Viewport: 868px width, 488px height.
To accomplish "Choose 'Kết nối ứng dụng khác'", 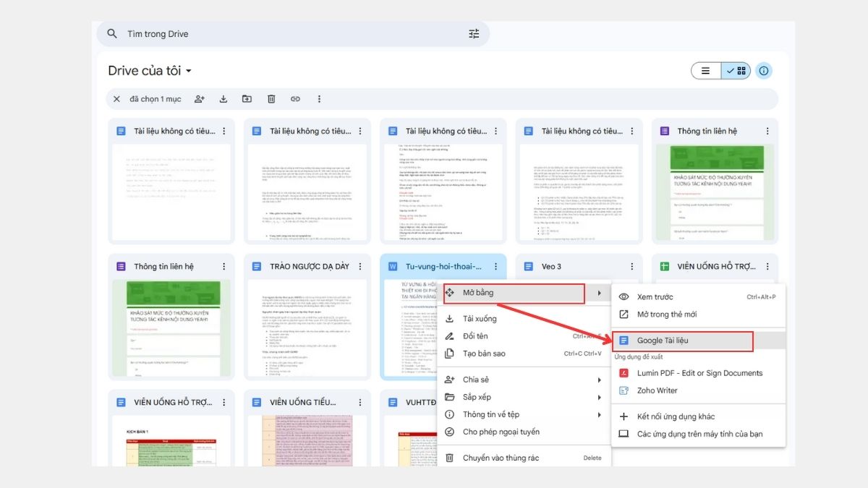I will click(698, 416).
